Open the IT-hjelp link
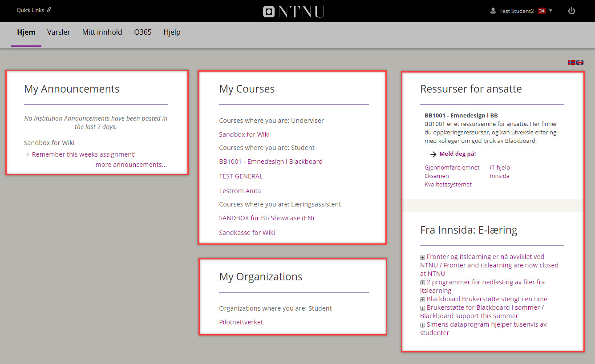Image resolution: width=595 pixels, height=364 pixels. point(500,168)
